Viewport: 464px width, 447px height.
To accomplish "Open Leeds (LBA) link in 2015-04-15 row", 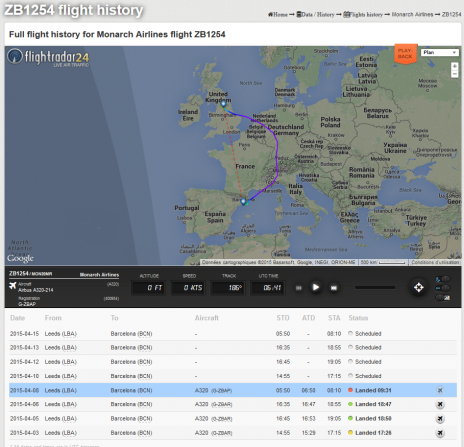I will pos(61,334).
